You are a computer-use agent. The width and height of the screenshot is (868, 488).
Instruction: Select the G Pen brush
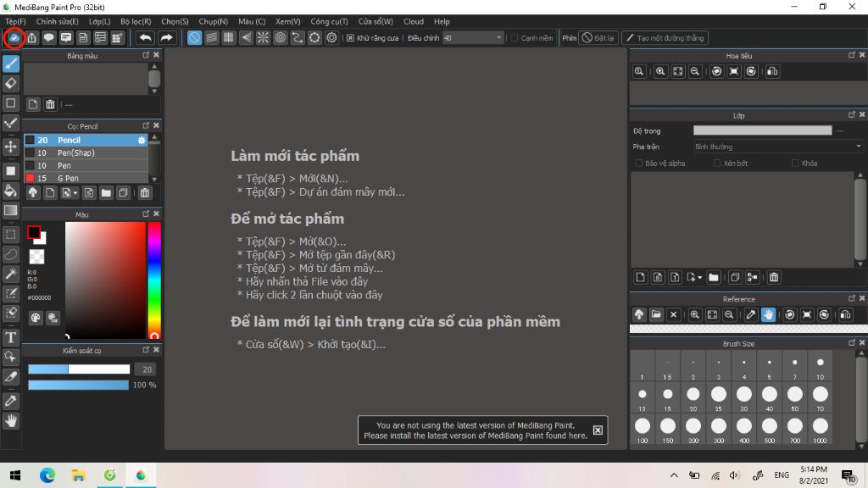point(86,178)
